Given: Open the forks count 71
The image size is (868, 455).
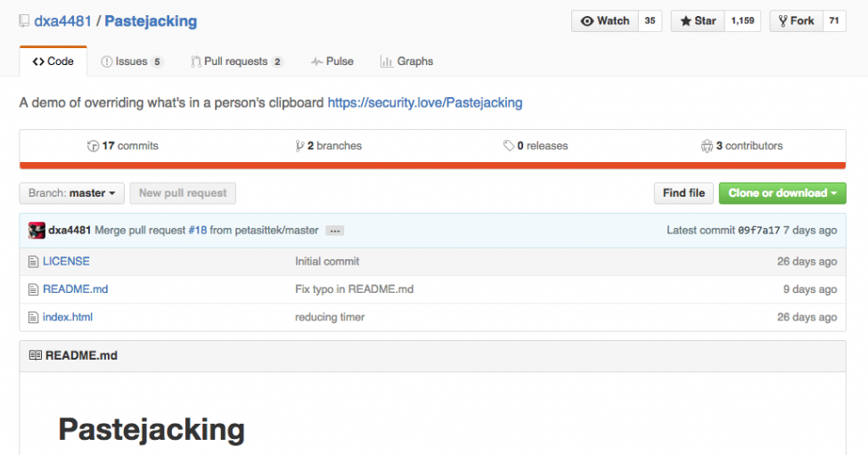Looking at the screenshot, I should [834, 21].
